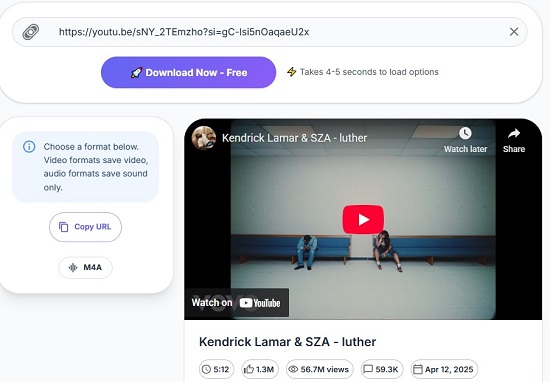Click the 1.3M likes badge
The width and height of the screenshot is (550, 382).
click(260, 369)
